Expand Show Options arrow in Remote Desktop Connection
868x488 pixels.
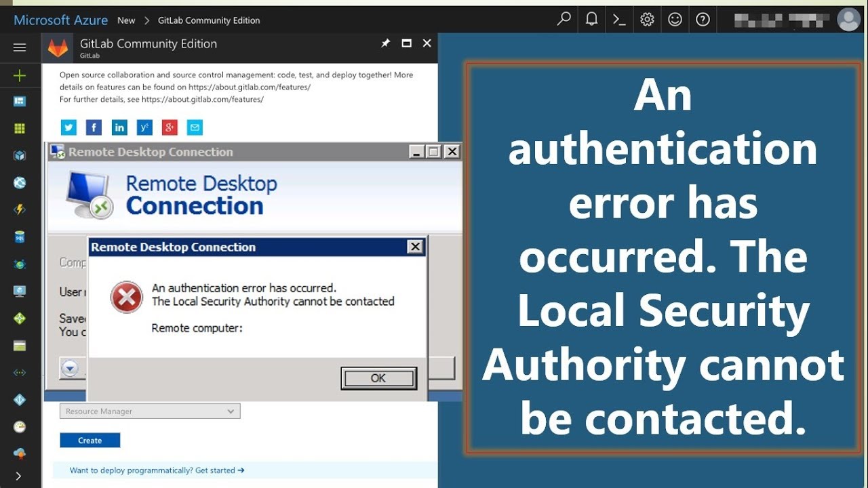[x=70, y=369]
